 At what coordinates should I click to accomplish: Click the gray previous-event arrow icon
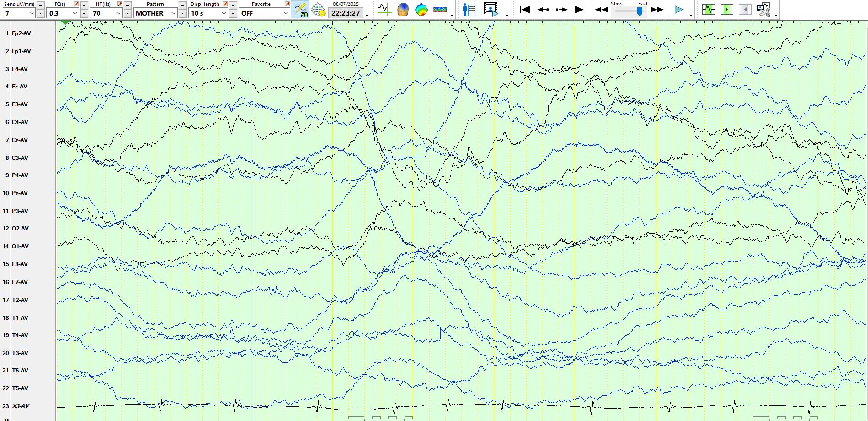click(x=745, y=9)
